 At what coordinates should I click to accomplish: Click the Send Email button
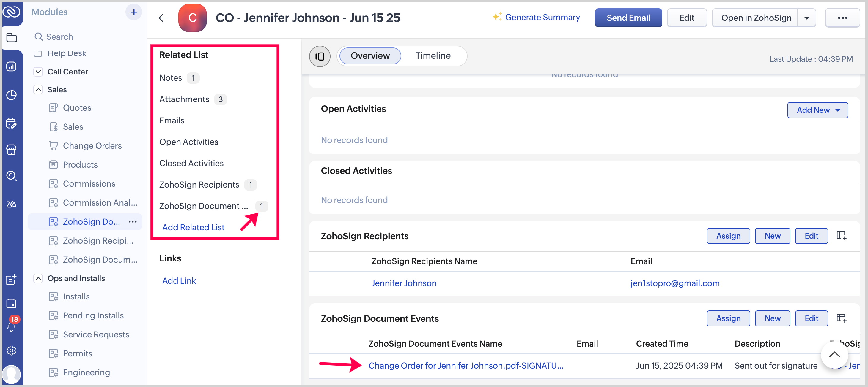(628, 18)
